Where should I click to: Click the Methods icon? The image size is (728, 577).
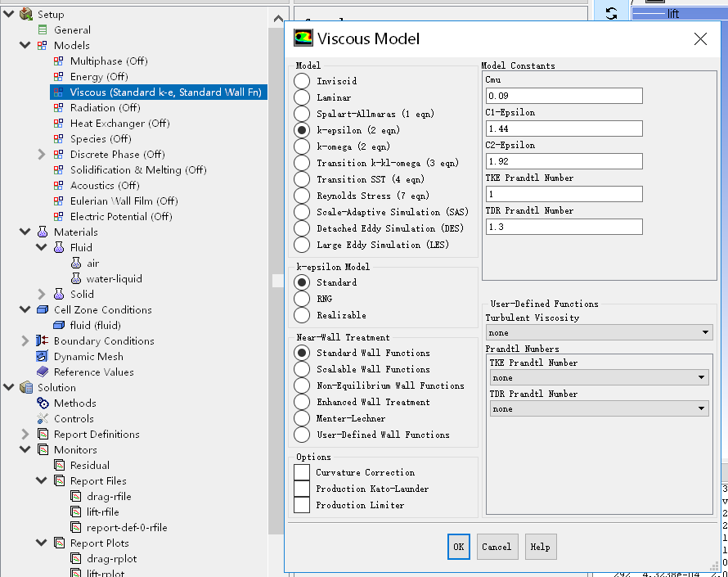tap(43, 403)
